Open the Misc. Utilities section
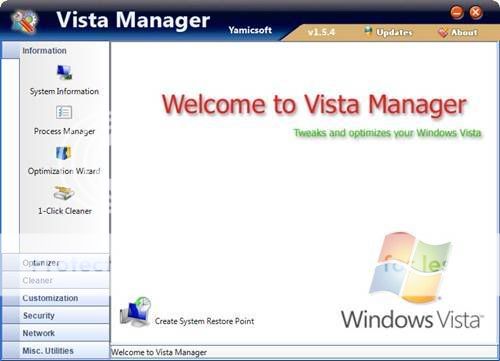The width and height of the screenshot is (500, 361). pyautogui.click(x=56, y=351)
